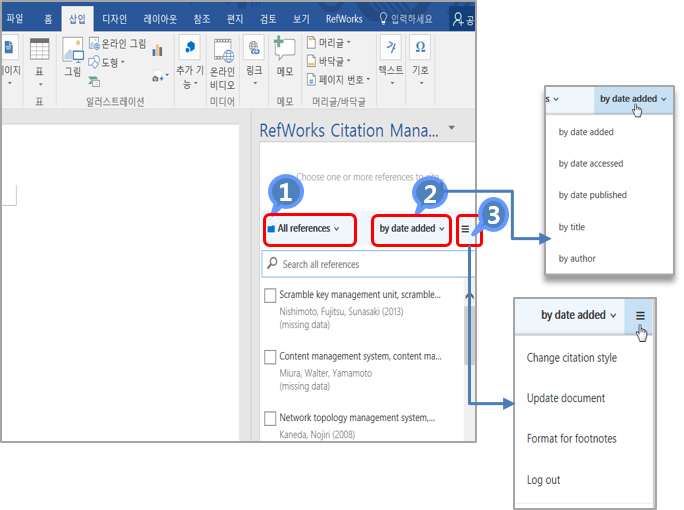Choose by date accessed sort option
Image resolution: width=684 pixels, height=510 pixels.
591,164
